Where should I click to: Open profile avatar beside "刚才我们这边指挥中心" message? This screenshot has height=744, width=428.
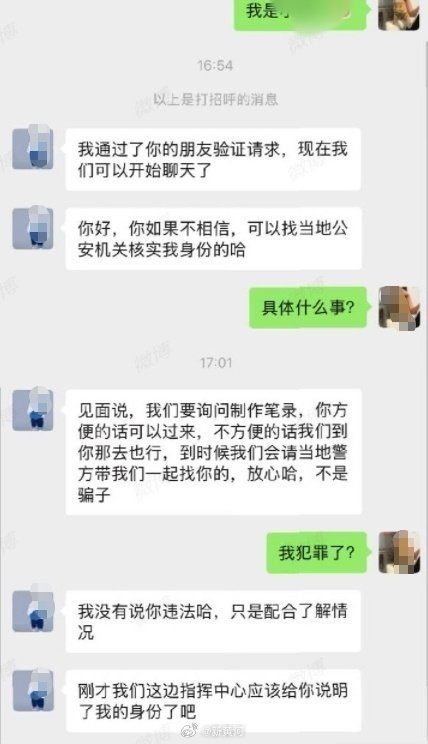pyautogui.click(x=32, y=690)
